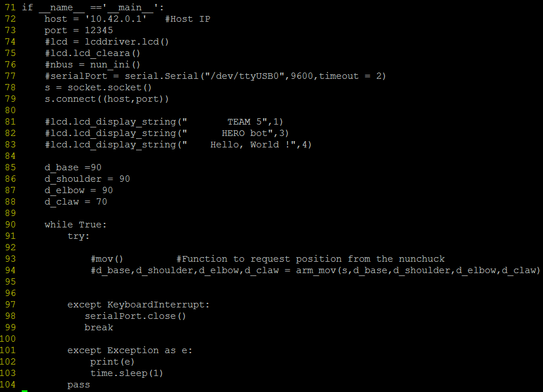Click the break statement
This screenshot has width=543, height=392.
click(98, 327)
